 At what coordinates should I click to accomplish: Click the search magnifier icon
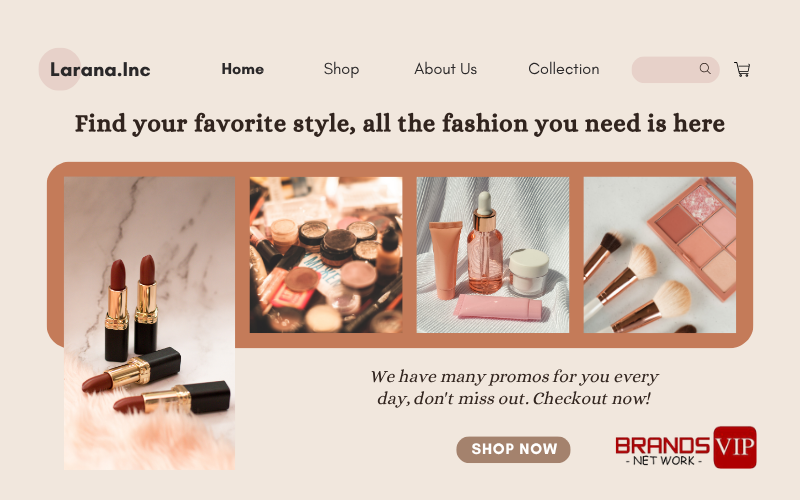[x=705, y=68]
